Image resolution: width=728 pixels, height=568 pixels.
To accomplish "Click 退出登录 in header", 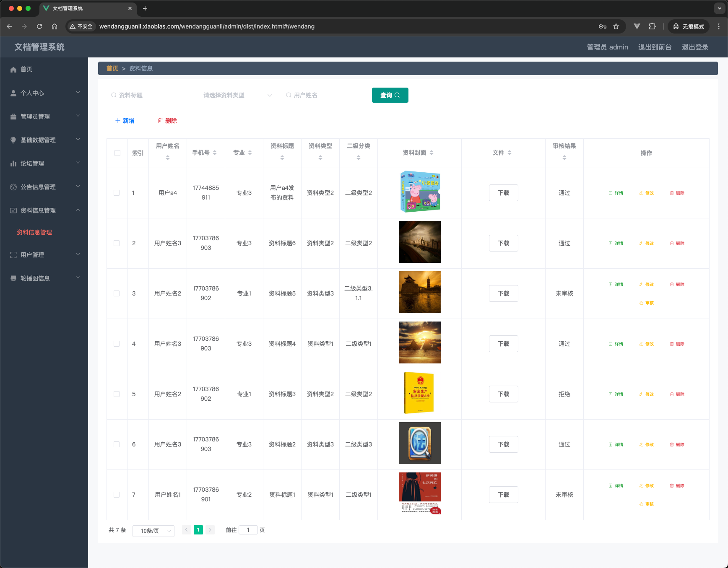I will [x=695, y=47].
